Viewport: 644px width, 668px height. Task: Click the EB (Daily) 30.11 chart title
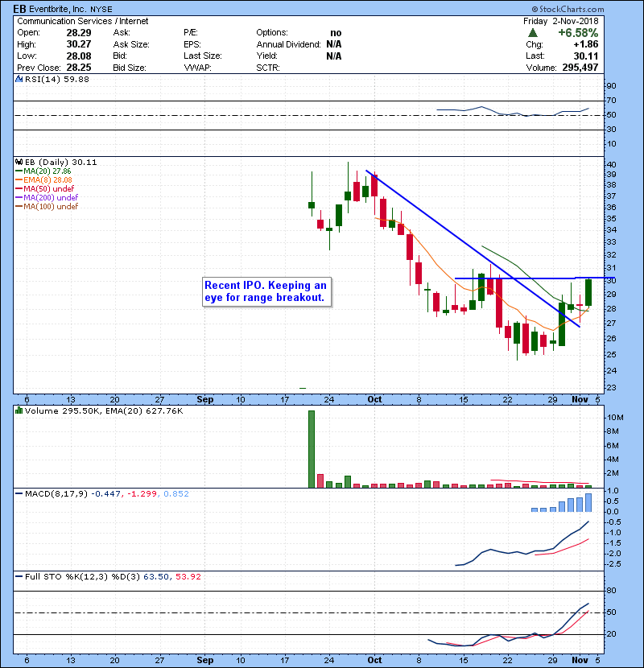[x=61, y=162]
